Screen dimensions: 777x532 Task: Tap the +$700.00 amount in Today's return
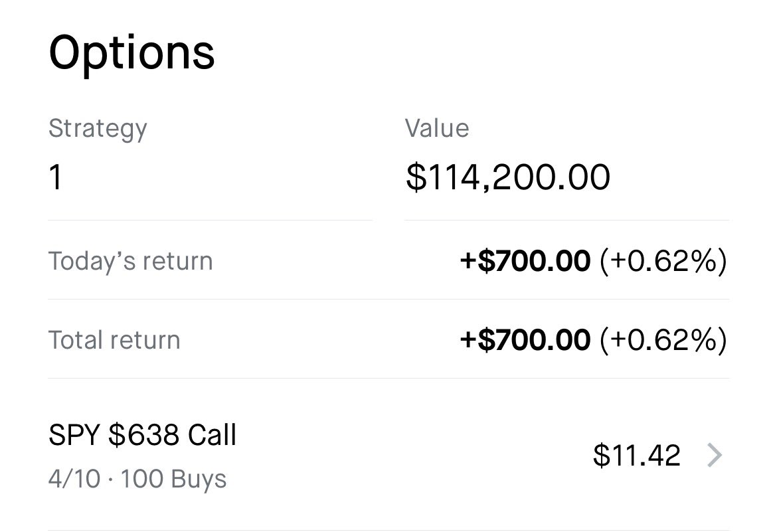[525, 261]
